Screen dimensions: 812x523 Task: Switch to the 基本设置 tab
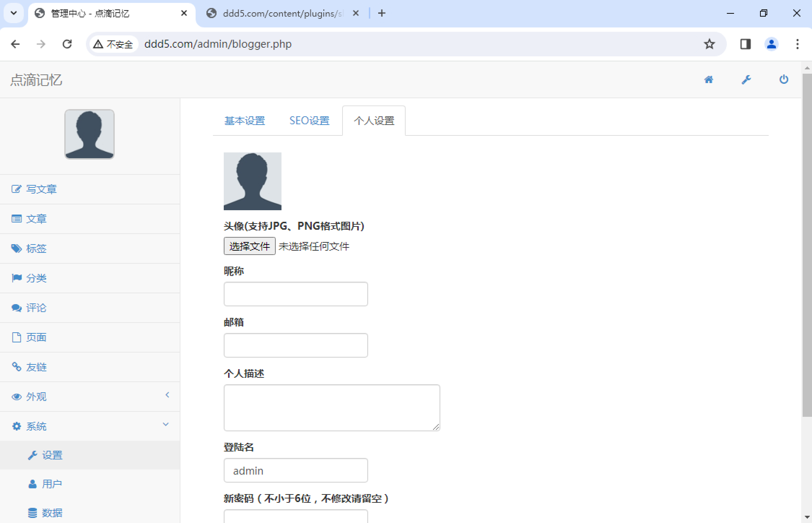point(245,121)
